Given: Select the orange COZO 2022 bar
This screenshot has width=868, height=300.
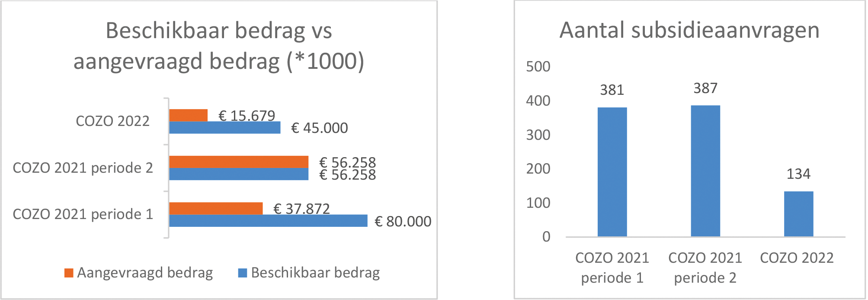Looking at the screenshot, I should [x=188, y=115].
